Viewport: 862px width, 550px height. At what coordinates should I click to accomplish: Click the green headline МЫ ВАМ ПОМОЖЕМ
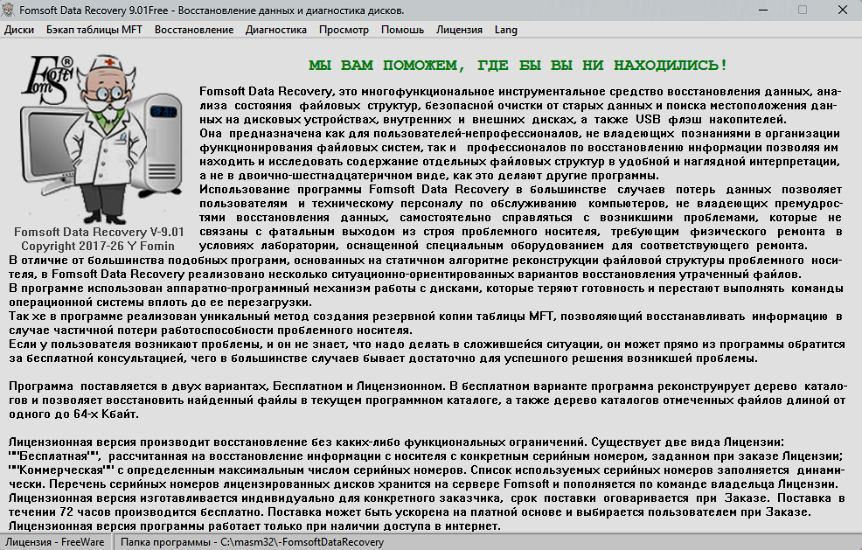tap(518, 65)
